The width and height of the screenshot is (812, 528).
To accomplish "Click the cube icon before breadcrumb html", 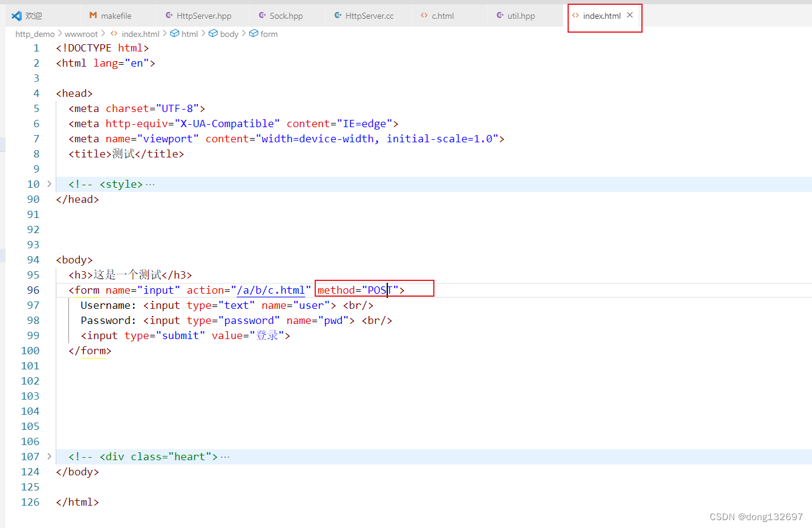I will point(174,34).
